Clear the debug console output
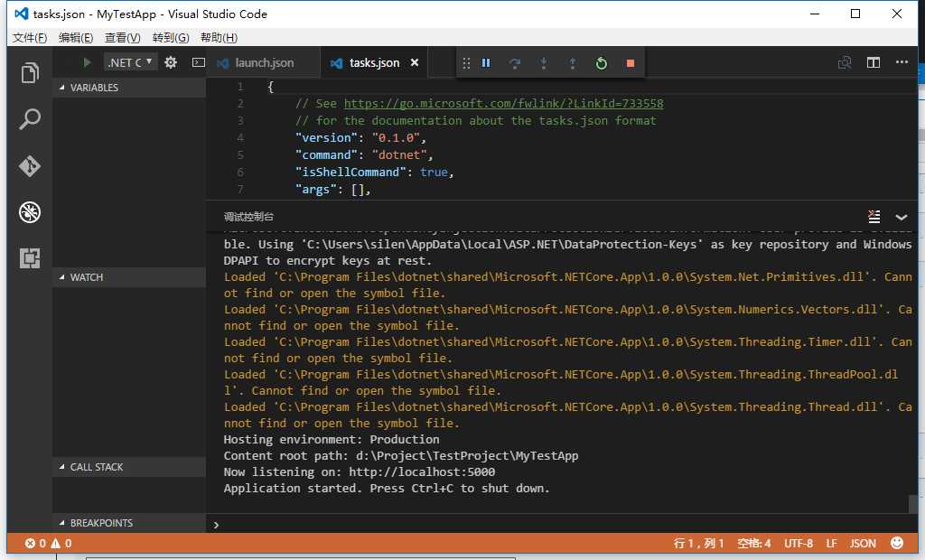 pos(874,217)
